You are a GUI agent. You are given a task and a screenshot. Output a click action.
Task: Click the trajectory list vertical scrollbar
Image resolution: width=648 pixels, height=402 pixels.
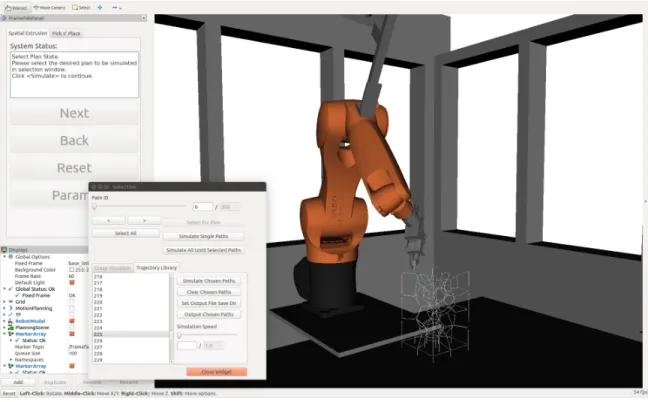(x=172, y=319)
